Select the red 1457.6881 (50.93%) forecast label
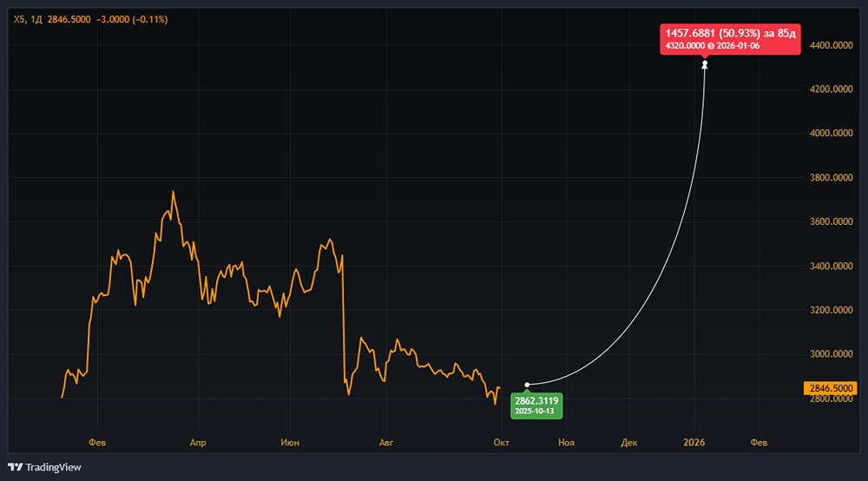This screenshot has width=868, height=481. click(730, 39)
